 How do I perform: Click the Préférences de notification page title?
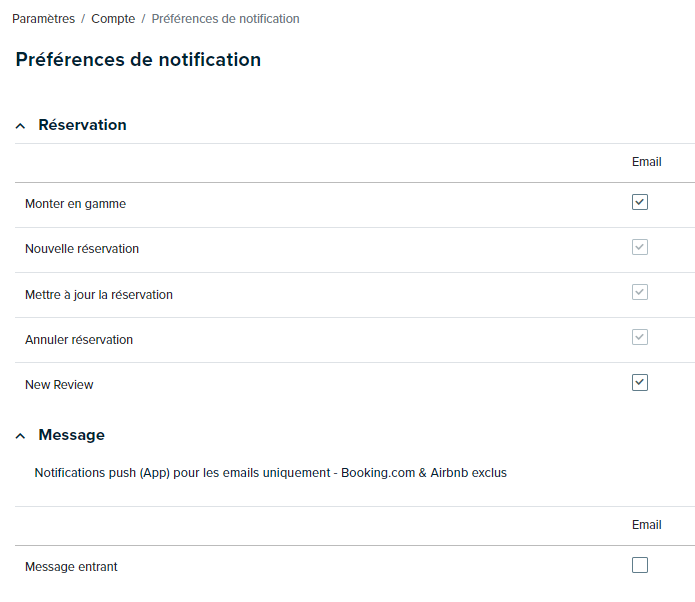[138, 60]
